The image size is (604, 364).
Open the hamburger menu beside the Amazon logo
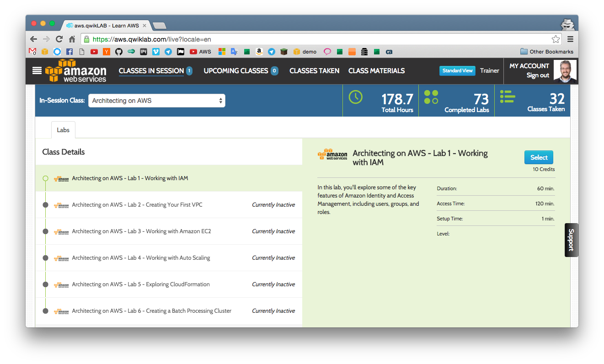pyautogui.click(x=37, y=70)
